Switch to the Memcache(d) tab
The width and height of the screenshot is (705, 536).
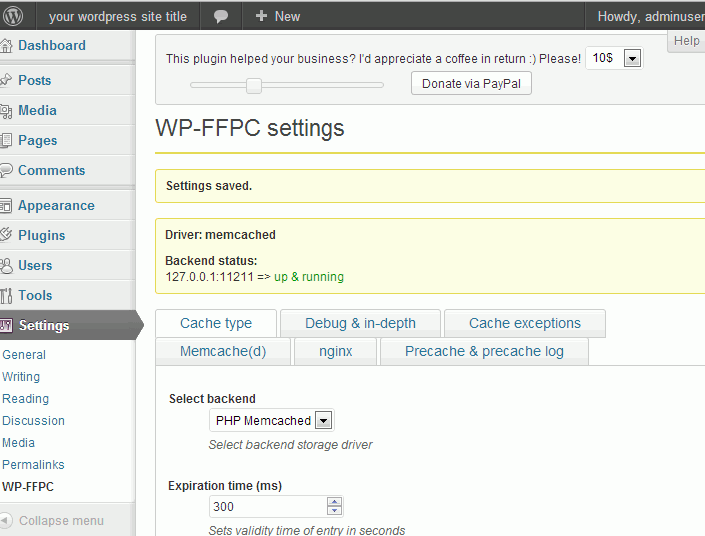click(223, 351)
